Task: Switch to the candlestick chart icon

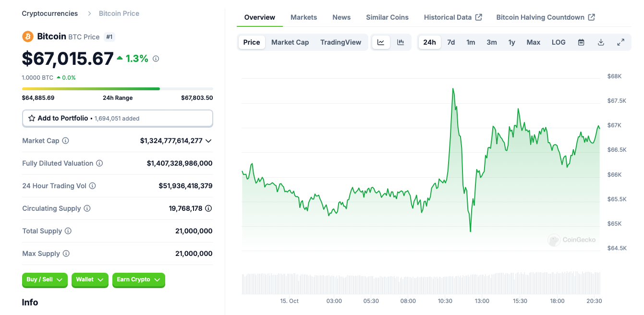Action: point(401,42)
